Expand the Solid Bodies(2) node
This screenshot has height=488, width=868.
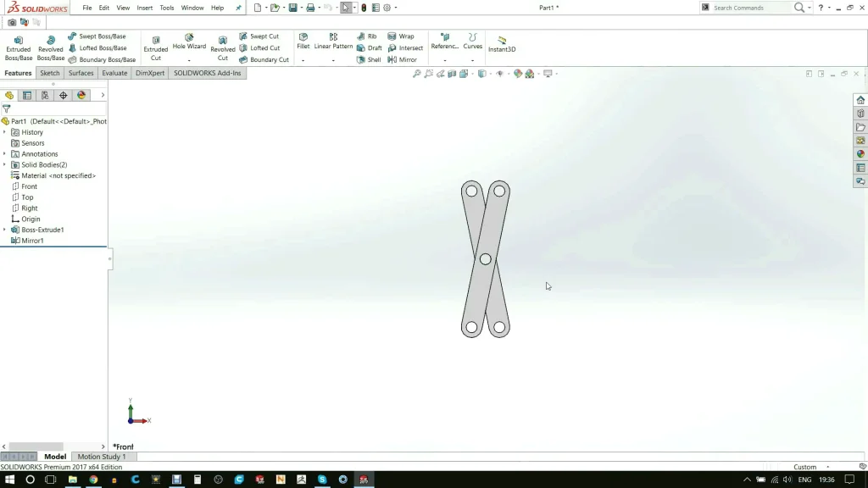4,164
